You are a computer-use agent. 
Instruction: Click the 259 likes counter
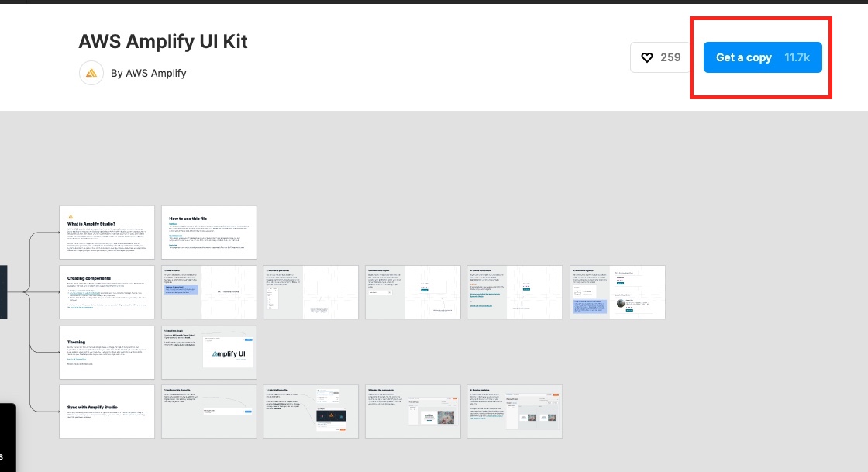click(x=670, y=57)
